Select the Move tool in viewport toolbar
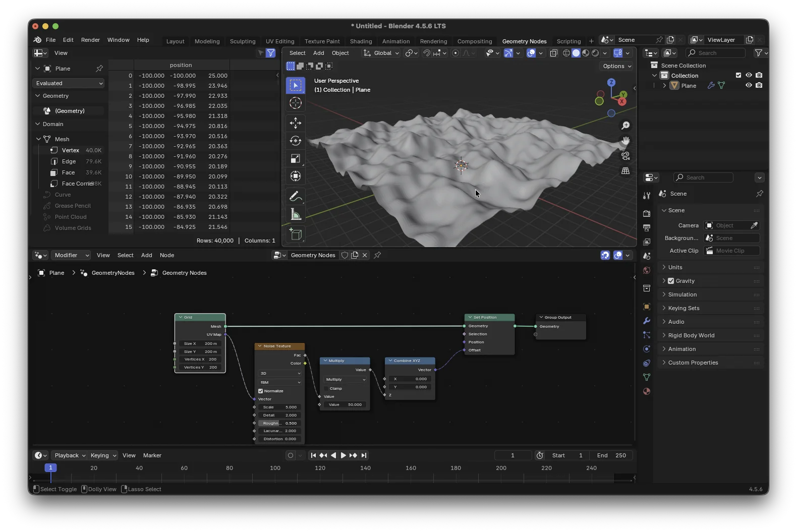Viewport: 797px width, 532px height. [x=296, y=123]
